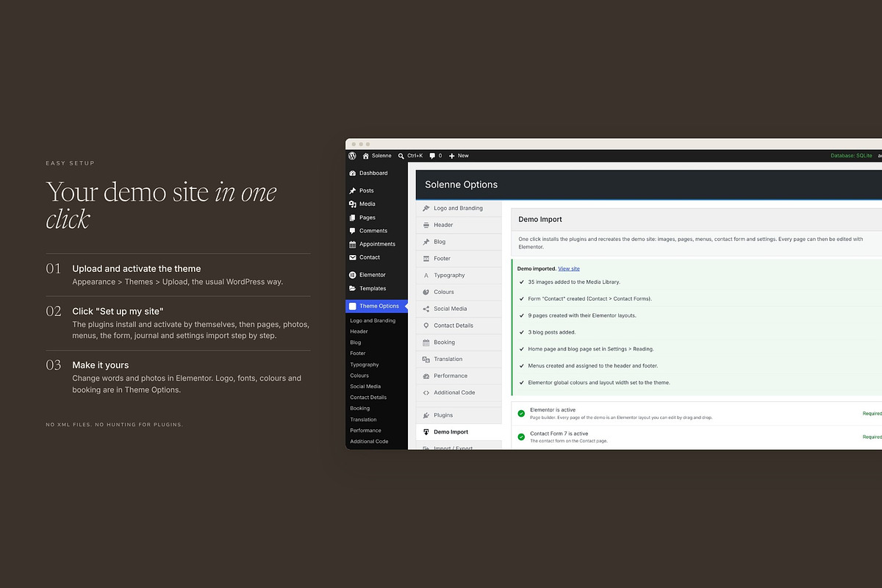Open the Additional Code tab in Solenne Options
The width and height of the screenshot is (882, 588).
point(459,392)
